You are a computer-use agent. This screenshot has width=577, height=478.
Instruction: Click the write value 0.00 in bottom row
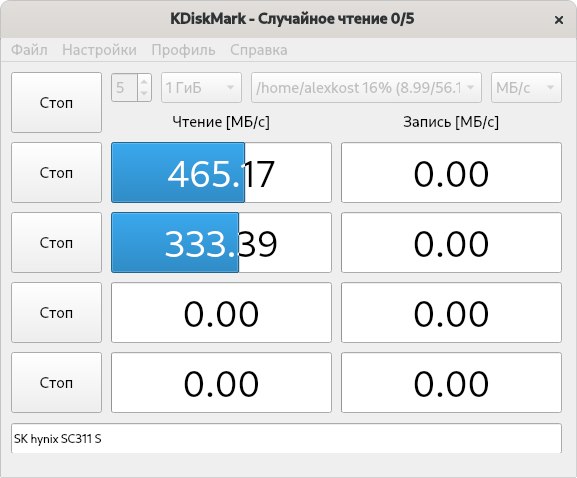point(451,382)
